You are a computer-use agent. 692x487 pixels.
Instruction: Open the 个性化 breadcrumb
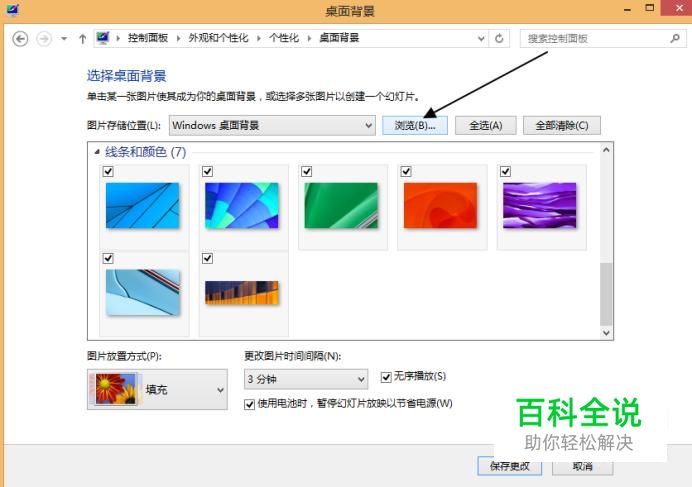[x=284, y=38]
